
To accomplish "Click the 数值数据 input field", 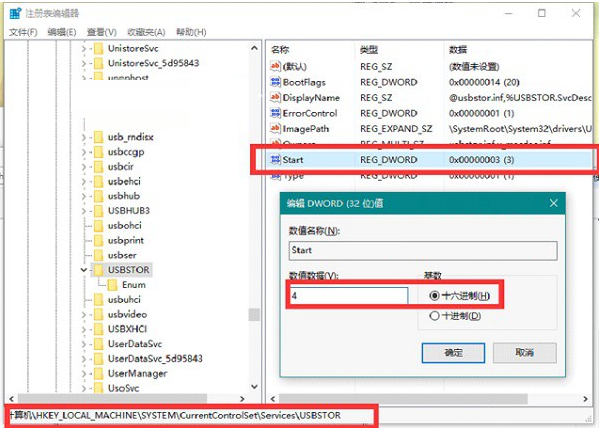I will pyautogui.click(x=347, y=296).
